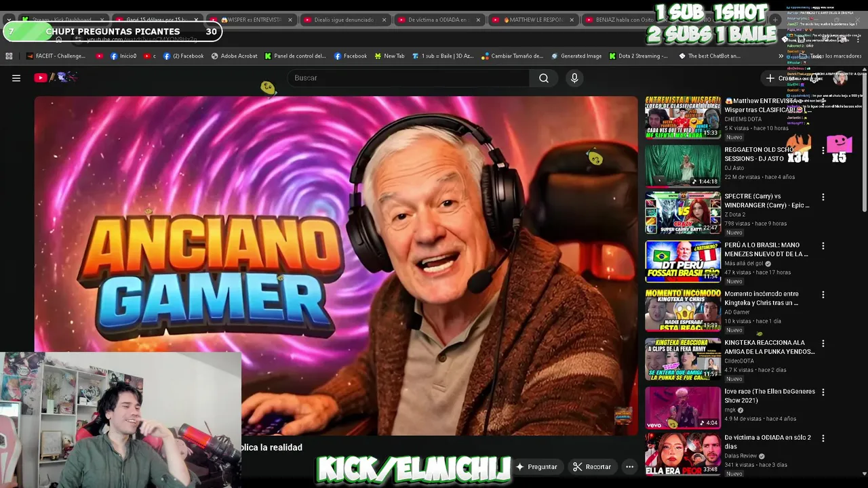Image resolution: width=868 pixels, height=488 pixels.
Task: Open the Dota 2 Streaming bookmark
Action: point(638,56)
